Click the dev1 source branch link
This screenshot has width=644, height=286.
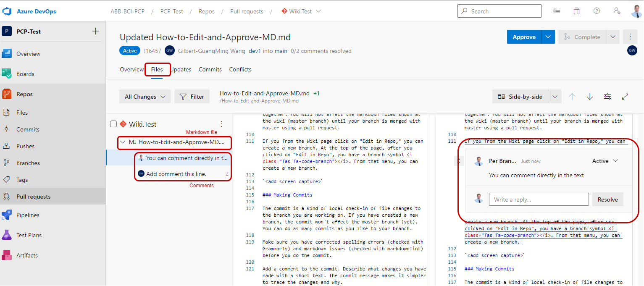(255, 51)
